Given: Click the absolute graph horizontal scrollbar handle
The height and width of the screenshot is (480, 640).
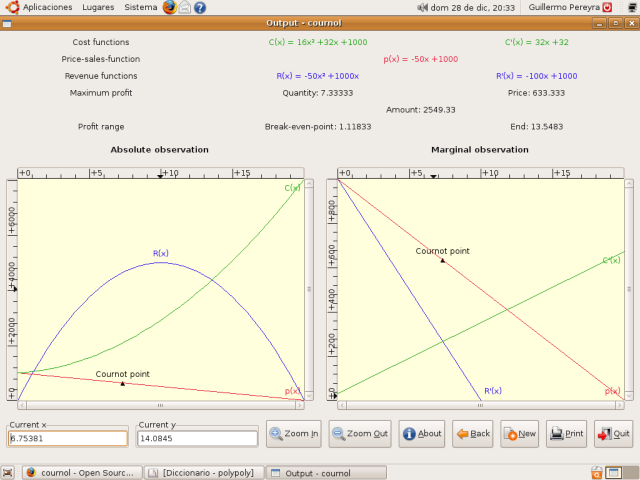Looking at the screenshot, I should tap(161, 405).
